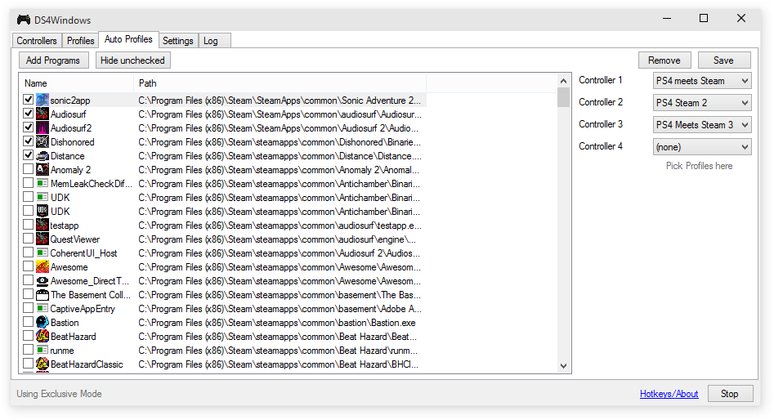Uncheck the Audiosurf2 checkbox
The width and height of the screenshot is (774, 420).
coord(28,127)
